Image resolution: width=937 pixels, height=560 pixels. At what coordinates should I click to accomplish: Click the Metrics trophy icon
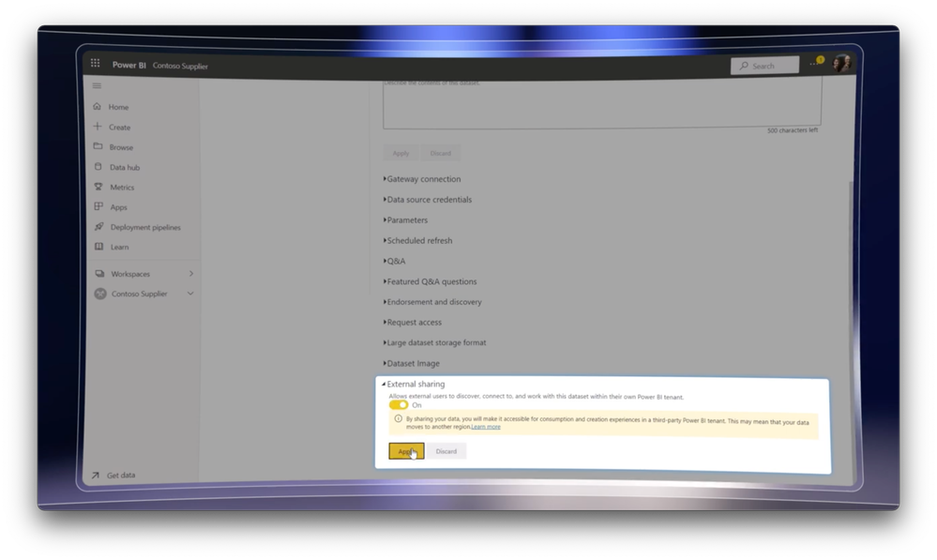tap(98, 187)
